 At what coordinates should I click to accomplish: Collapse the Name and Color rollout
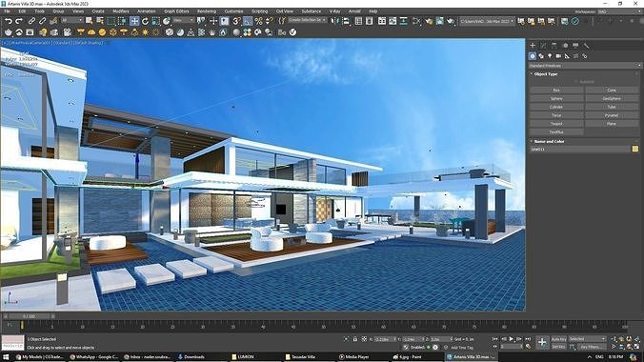[x=549, y=141]
